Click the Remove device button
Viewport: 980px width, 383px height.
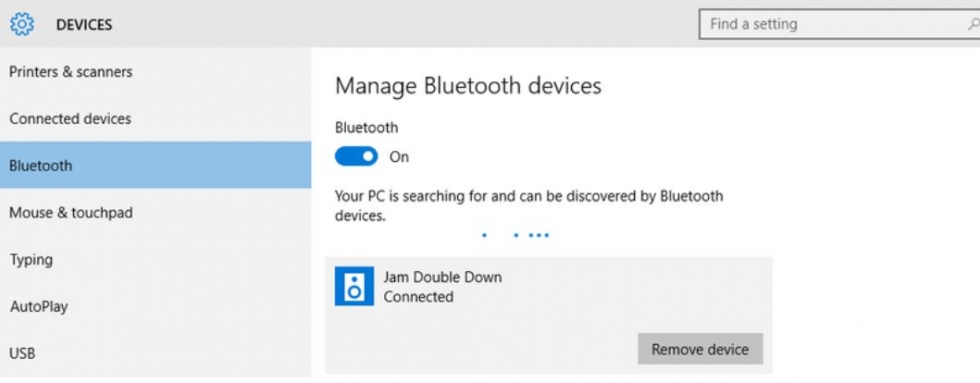[x=700, y=349]
